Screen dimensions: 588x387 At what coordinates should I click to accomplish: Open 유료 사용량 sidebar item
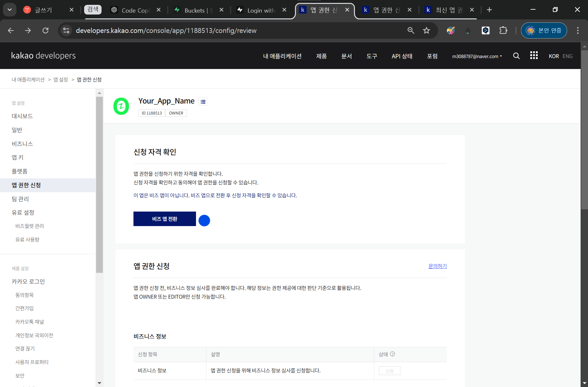click(27, 240)
